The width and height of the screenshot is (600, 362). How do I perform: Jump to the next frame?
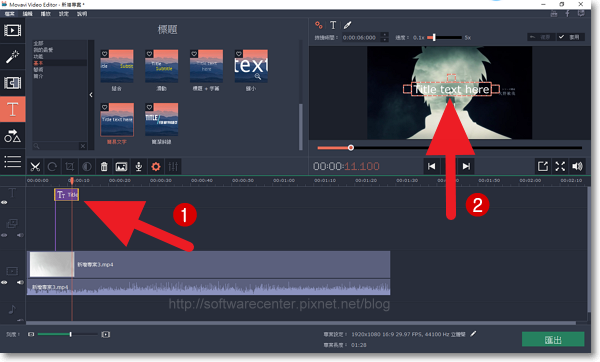466,166
